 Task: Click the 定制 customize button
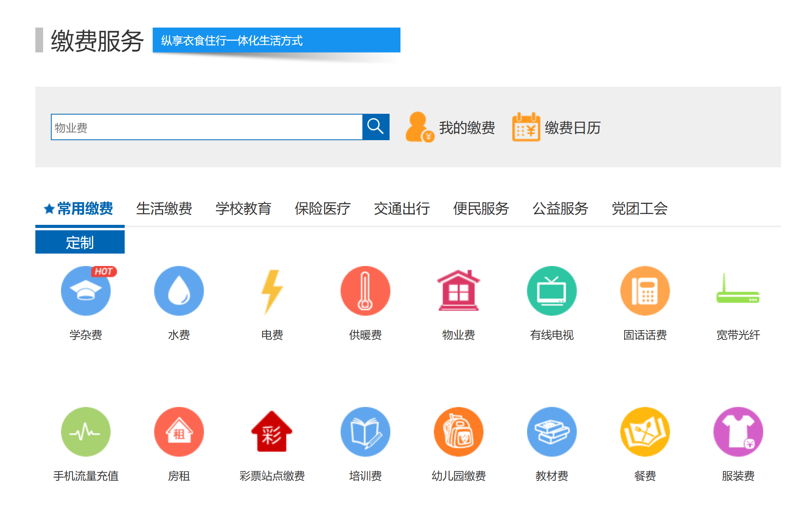pyautogui.click(x=80, y=242)
